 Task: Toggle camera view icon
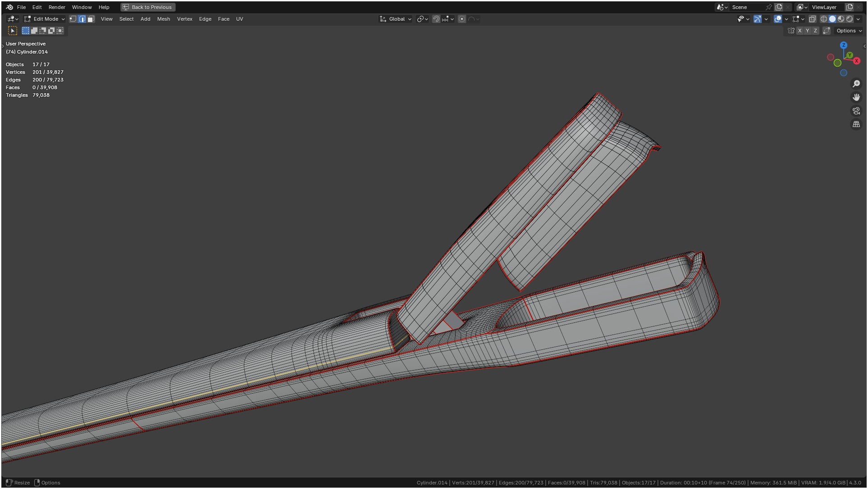[x=856, y=111]
